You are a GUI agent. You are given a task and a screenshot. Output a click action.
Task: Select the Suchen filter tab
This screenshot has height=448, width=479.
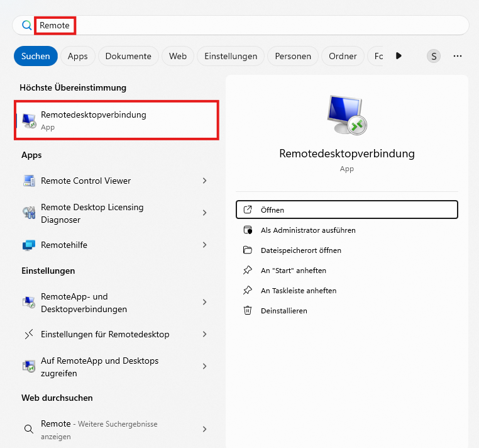[x=36, y=56]
